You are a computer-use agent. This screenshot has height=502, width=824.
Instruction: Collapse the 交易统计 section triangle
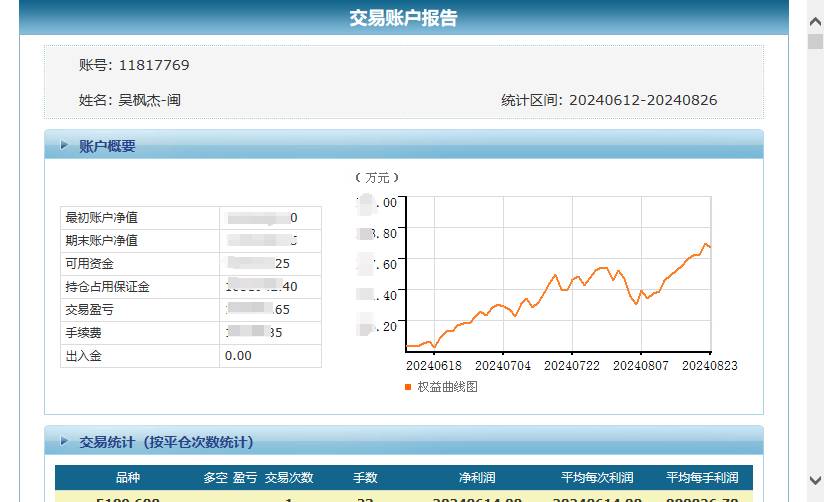coord(64,442)
